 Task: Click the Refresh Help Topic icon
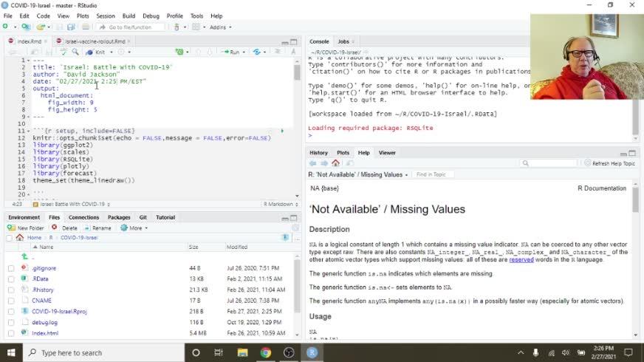588,163
